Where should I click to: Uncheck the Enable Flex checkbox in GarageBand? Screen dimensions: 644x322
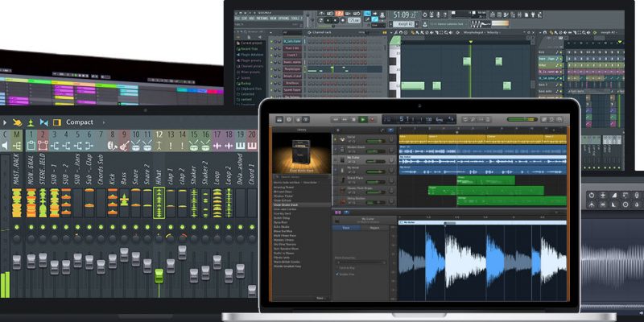click(x=337, y=274)
